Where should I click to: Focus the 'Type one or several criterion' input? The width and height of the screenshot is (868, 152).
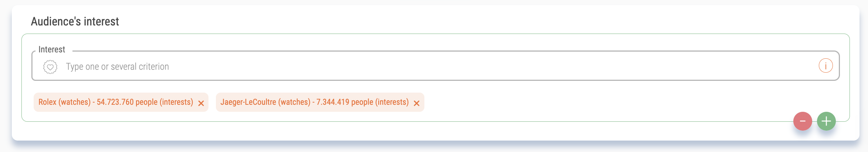pyautogui.click(x=435, y=66)
